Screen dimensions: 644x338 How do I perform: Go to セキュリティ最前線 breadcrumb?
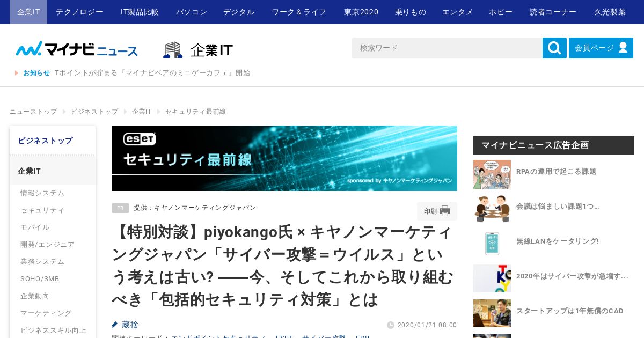click(x=195, y=112)
